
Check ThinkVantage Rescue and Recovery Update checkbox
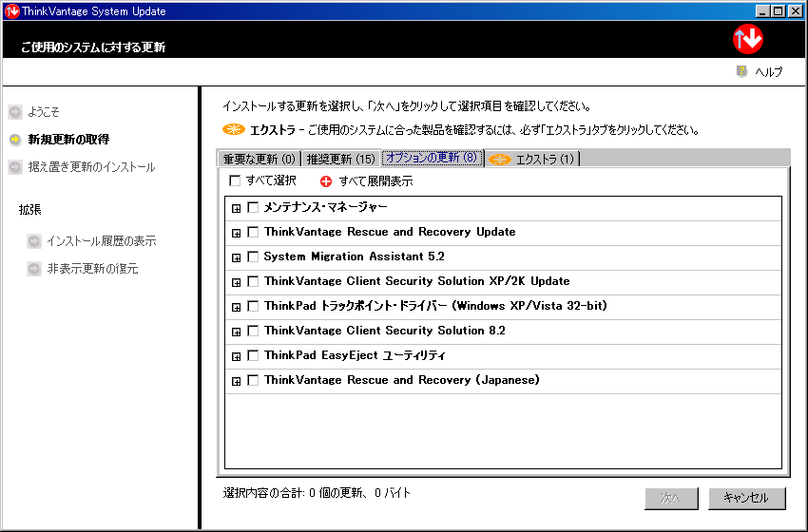click(253, 232)
